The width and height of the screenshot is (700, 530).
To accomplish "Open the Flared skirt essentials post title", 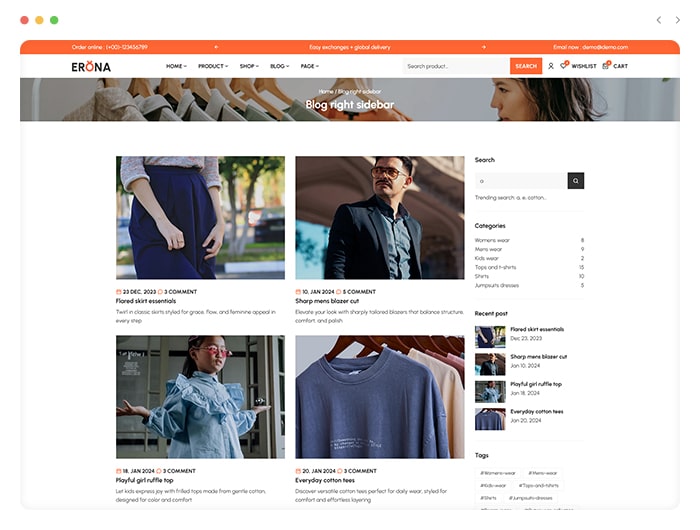I will (146, 301).
